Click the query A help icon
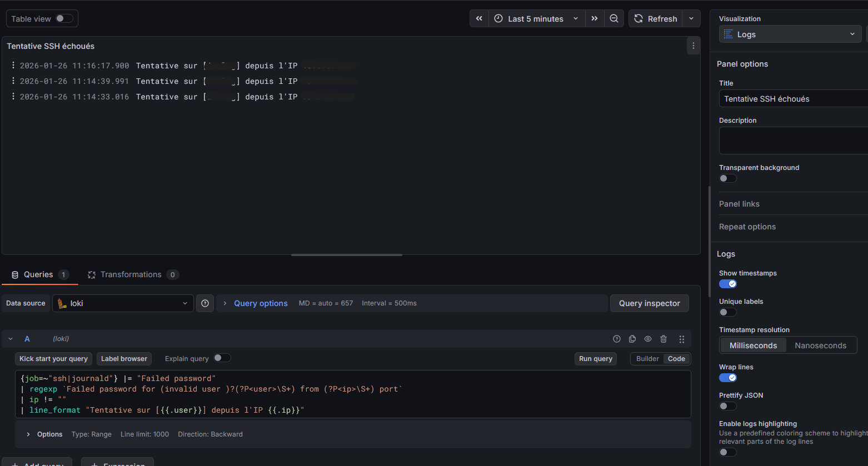 (616, 339)
